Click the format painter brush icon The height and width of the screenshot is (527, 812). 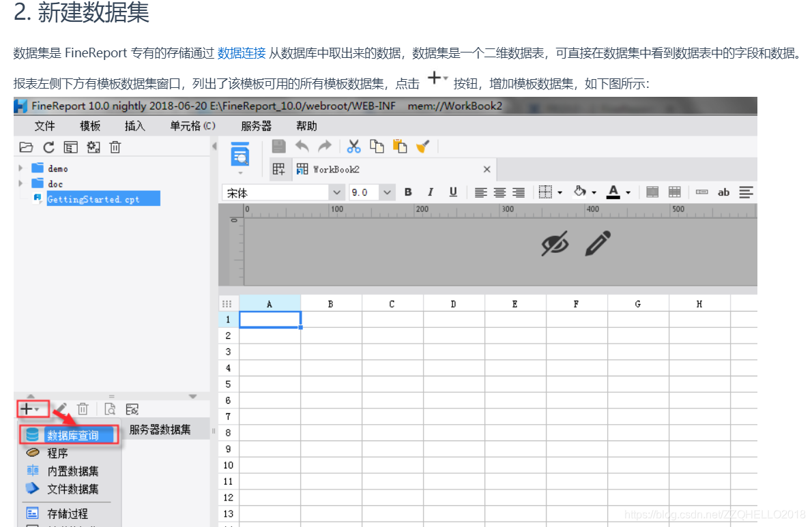pyautogui.click(x=422, y=147)
